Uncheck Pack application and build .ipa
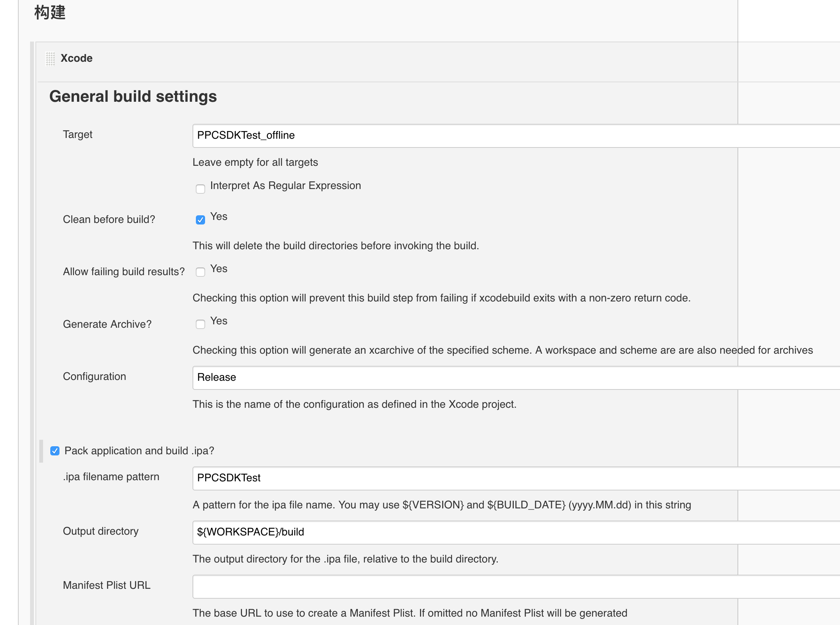This screenshot has height=625, width=840. point(55,451)
